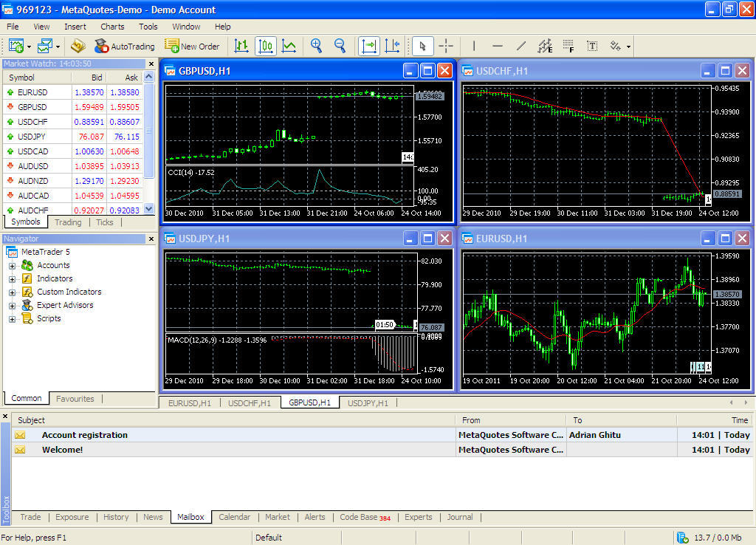Viewport: 756px width, 545px height.
Task: Toggle AutoTrading on or off
Action: [124, 46]
